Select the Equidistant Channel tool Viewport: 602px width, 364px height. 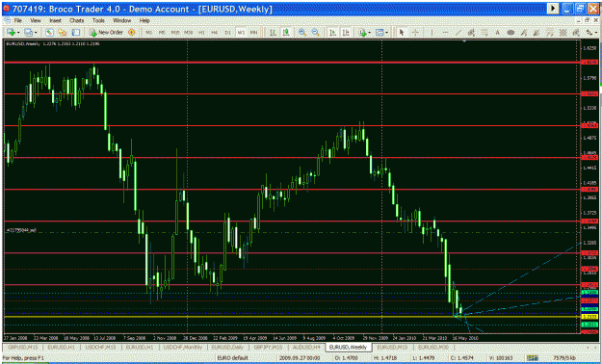[471, 33]
